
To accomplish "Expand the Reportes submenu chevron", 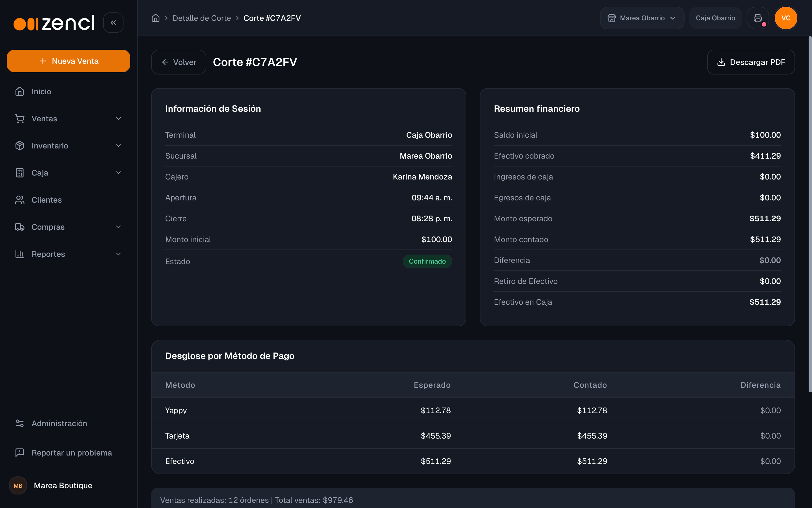I will (x=118, y=254).
